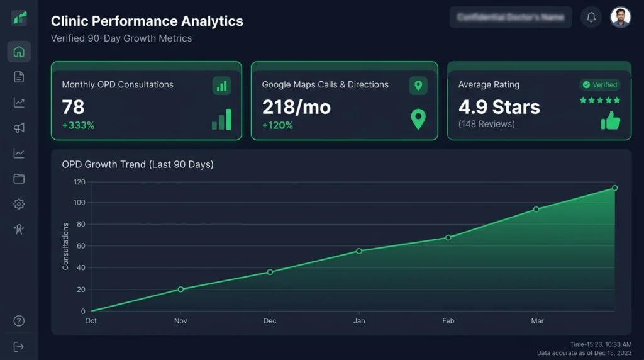
Task: Click the (148 Reviews) text
Action: pyautogui.click(x=486, y=124)
